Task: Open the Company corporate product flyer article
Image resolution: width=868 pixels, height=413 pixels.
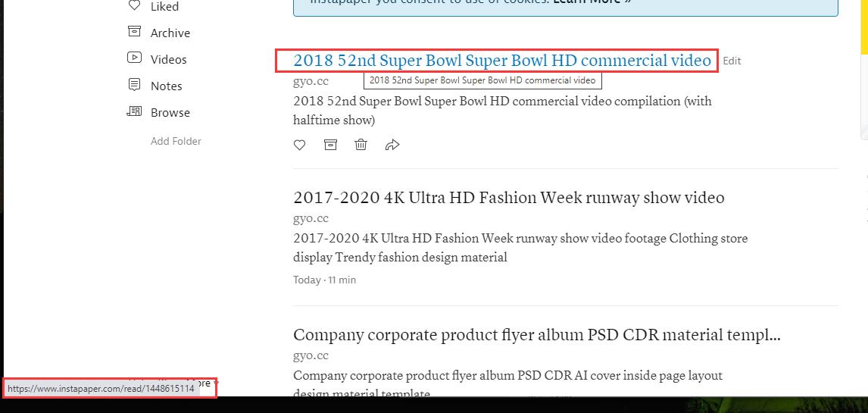Action: point(537,335)
